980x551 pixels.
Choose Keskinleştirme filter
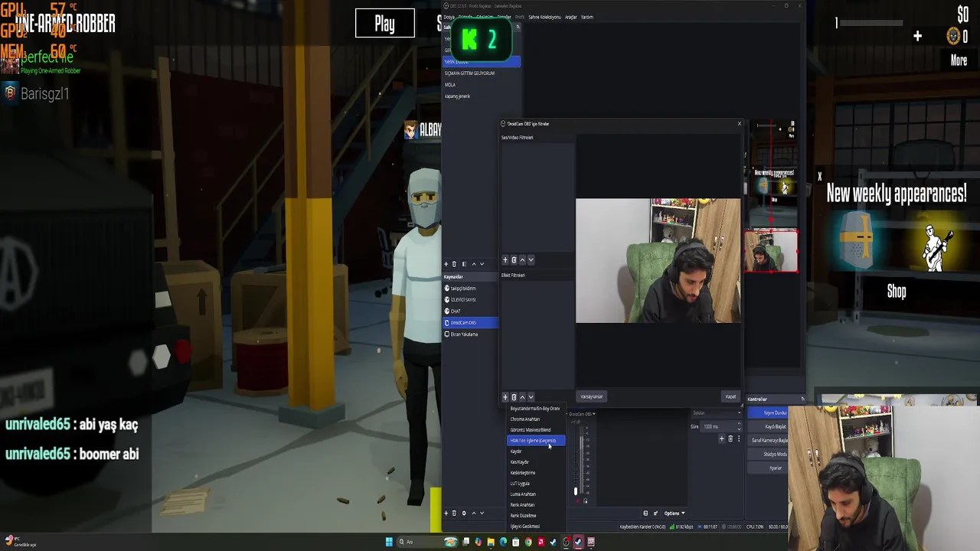[535, 473]
